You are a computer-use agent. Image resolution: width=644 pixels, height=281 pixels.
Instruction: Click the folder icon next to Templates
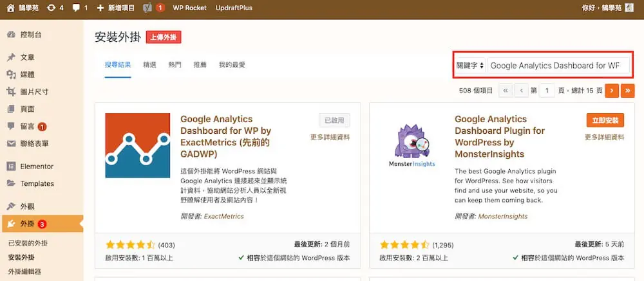[11, 183]
